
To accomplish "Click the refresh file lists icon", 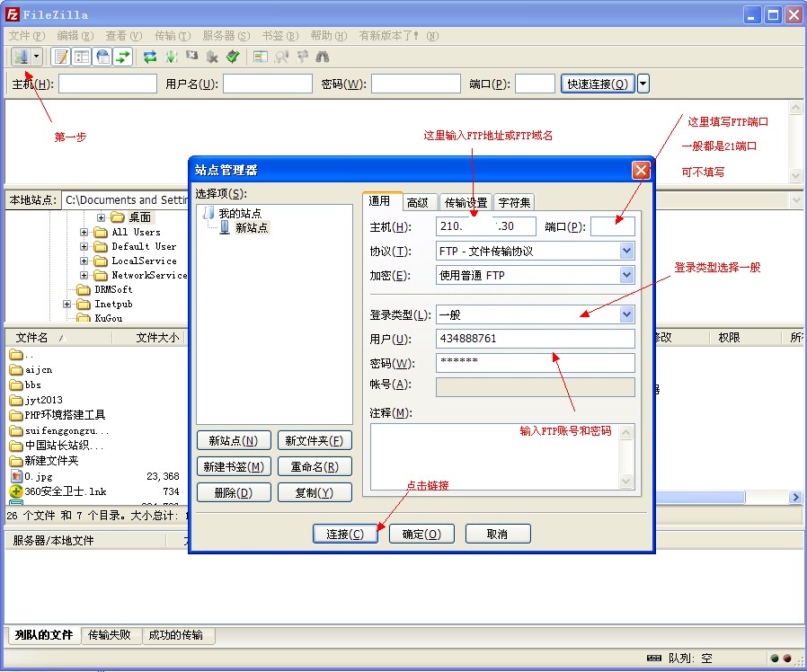I will [150, 57].
